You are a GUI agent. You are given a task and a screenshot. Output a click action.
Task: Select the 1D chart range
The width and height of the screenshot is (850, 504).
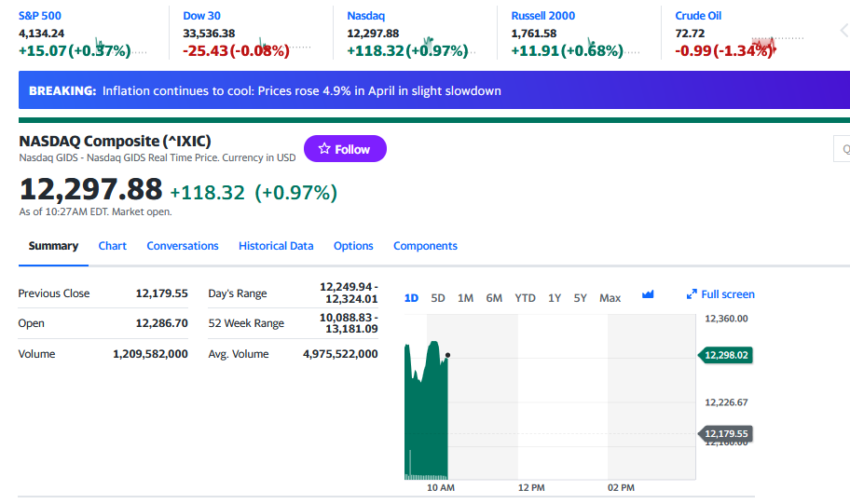[x=411, y=298]
